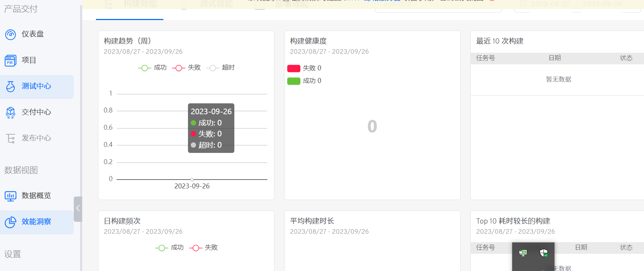Select the 测试中心 flask icon
The width and height of the screenshot is (644, 271).
pyautogui.click(x=11, y=86)
